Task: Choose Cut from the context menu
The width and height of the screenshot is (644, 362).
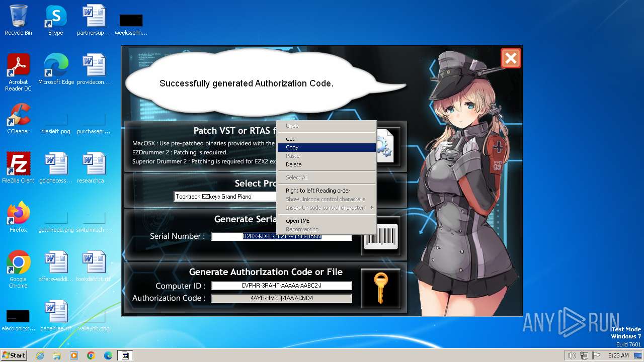Action: click(327, 139)
